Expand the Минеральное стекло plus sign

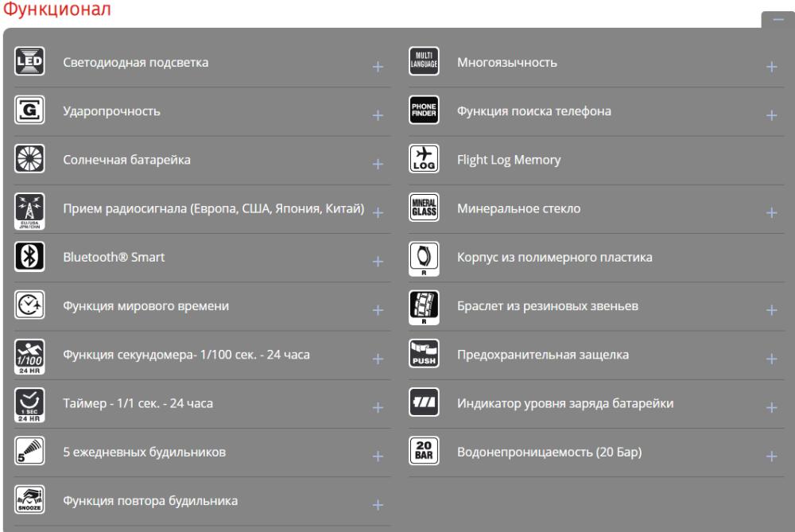pyautogui.click(x=771, y=213)
